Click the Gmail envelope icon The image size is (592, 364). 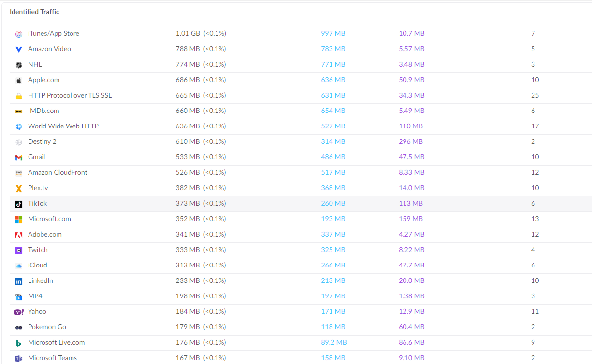pyautogui.click(x=18, y=157)
